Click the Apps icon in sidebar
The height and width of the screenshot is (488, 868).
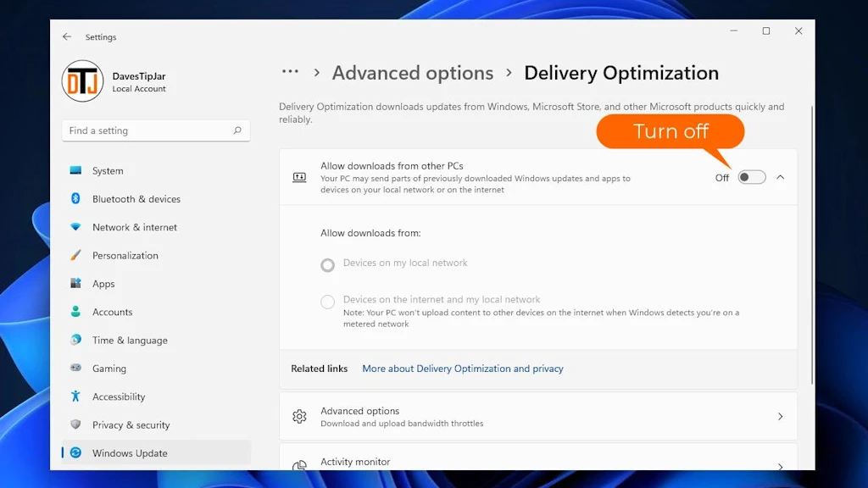click(x=75, y=283)
